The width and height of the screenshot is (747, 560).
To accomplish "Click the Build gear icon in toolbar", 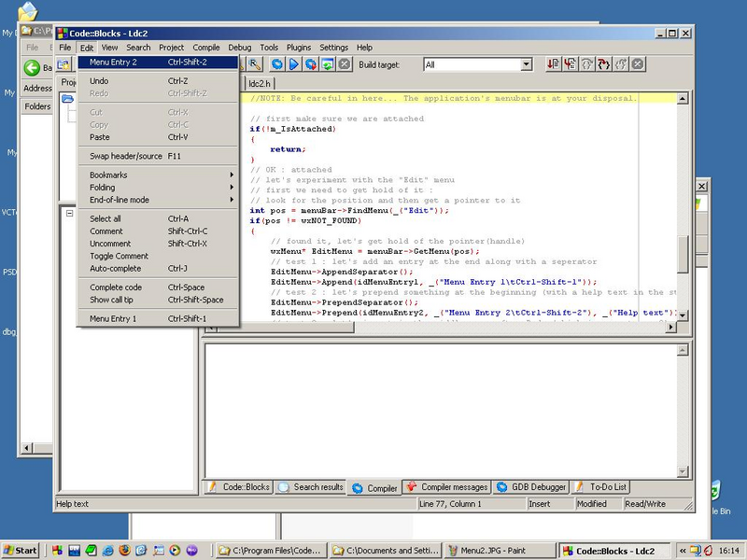I will coord(277,64).
